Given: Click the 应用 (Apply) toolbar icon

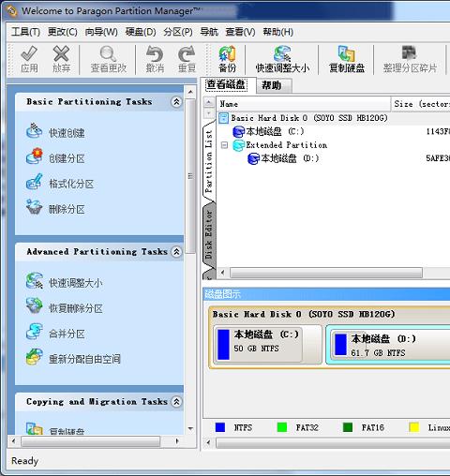Looking at the screenshot, I should [29, 53].
